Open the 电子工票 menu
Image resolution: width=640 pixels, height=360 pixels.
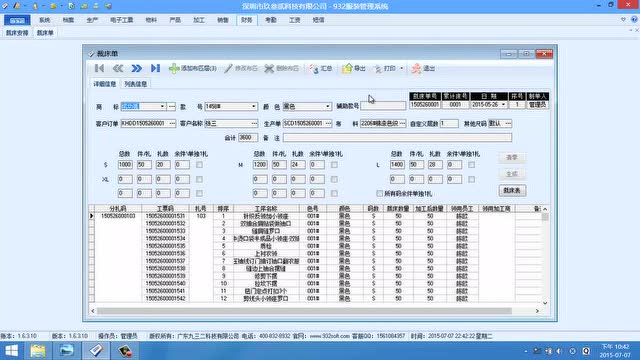[122, 20]
